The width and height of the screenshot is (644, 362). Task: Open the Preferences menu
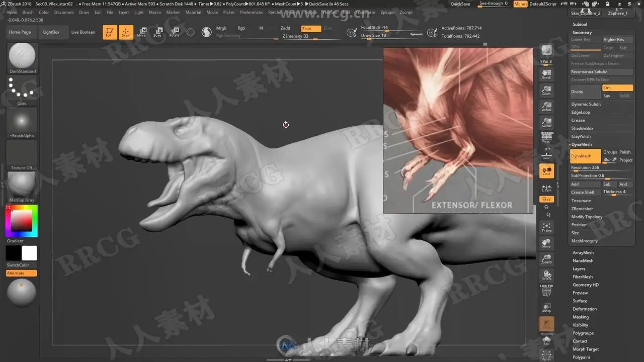(251, 12)
